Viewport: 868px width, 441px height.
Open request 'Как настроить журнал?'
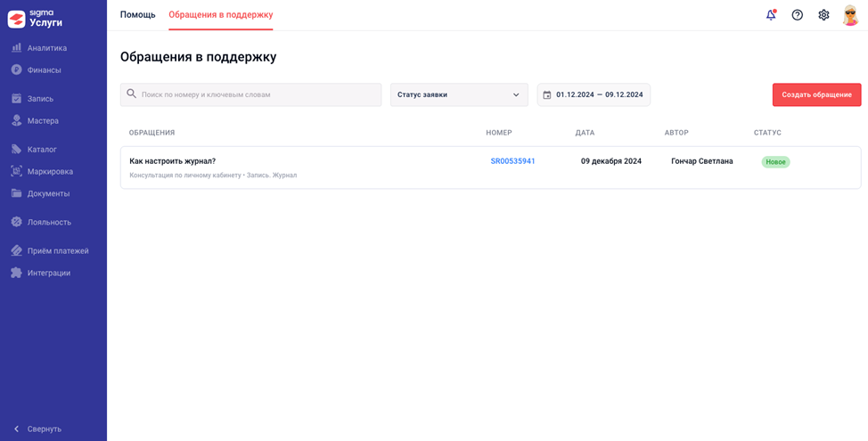click(x=172, y=161)
